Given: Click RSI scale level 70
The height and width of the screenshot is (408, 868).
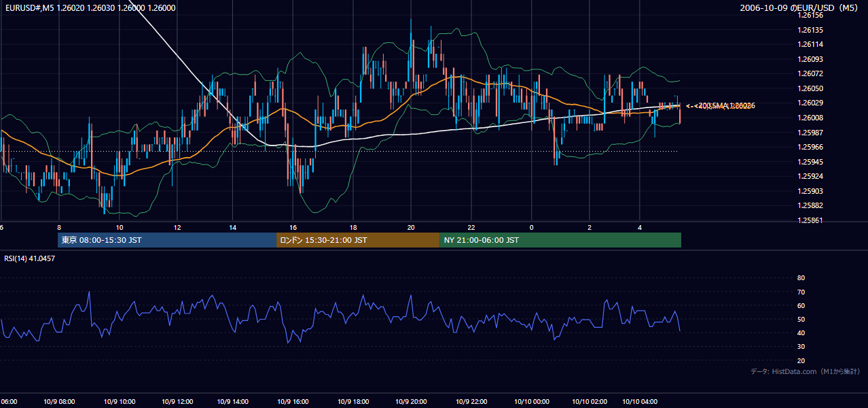Looking at the screenshot, I should [801, 292].
